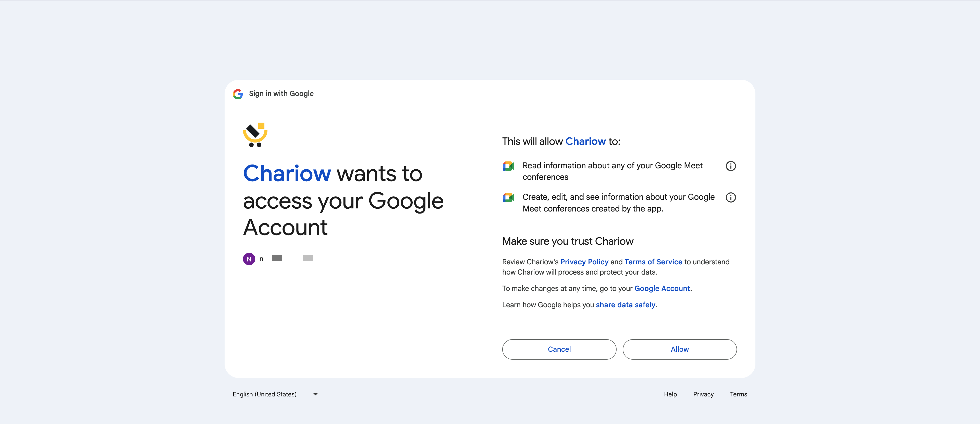
Task: Open info for create and edit conferences permission
Action: click(x=730, y=197)
